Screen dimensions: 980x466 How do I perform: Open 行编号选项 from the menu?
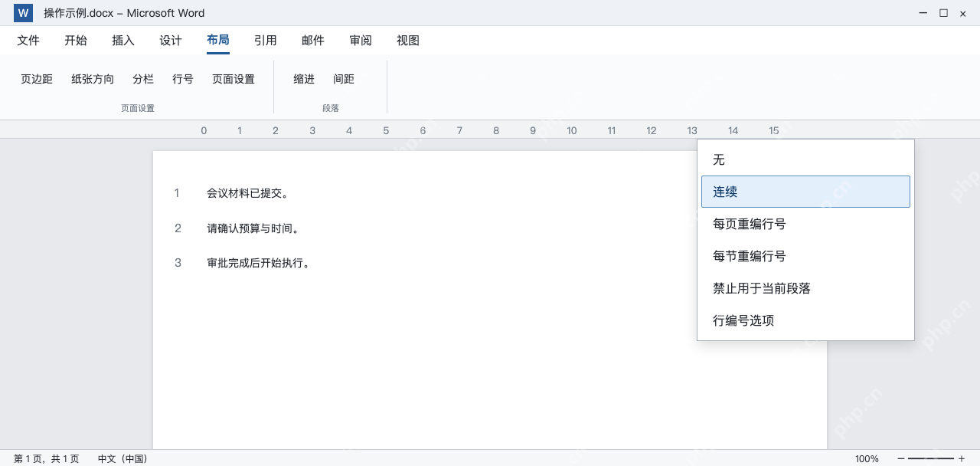[805, 320]
